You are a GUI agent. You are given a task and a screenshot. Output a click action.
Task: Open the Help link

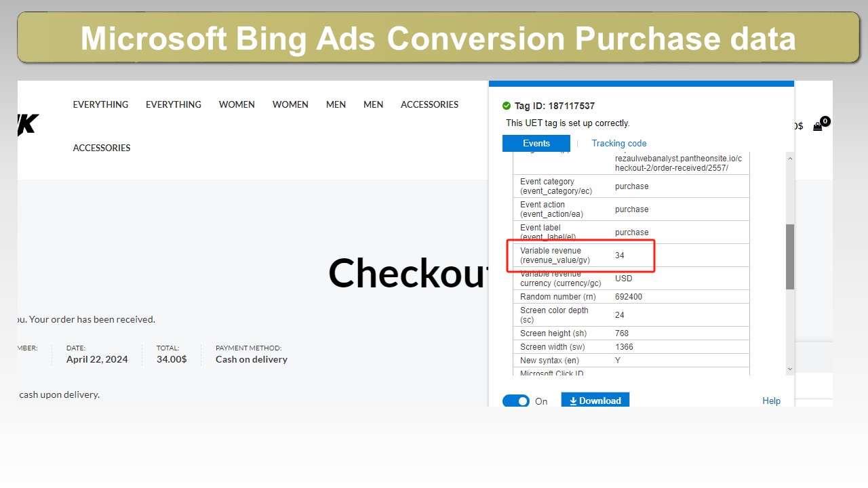pyautogui.click(x=771, y=401)
